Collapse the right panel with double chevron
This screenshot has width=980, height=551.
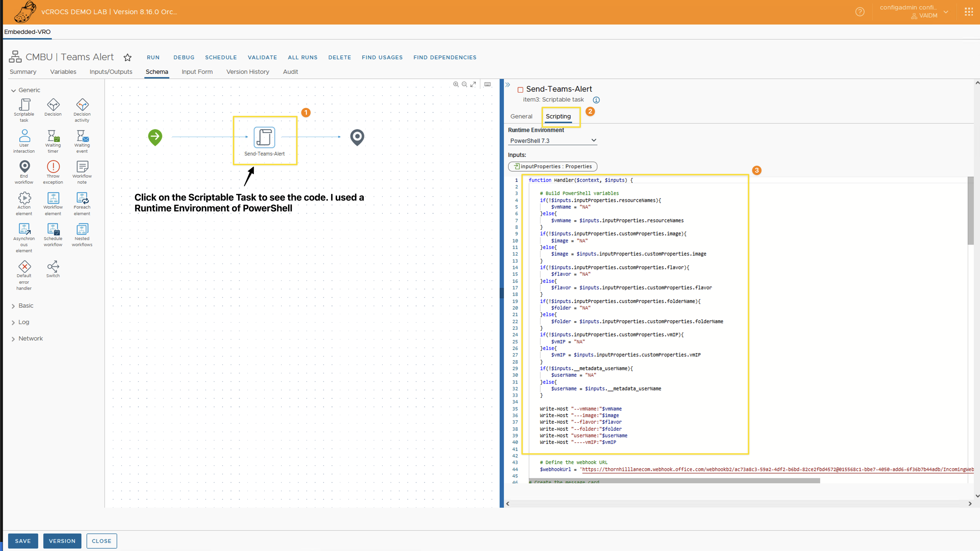coord(507,85)
